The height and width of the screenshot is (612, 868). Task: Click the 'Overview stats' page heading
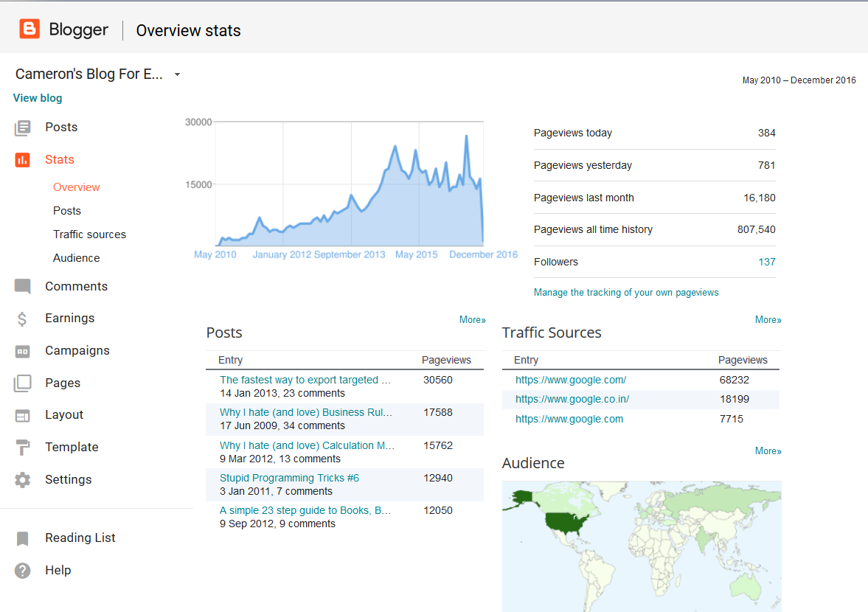tap(188, 30)
